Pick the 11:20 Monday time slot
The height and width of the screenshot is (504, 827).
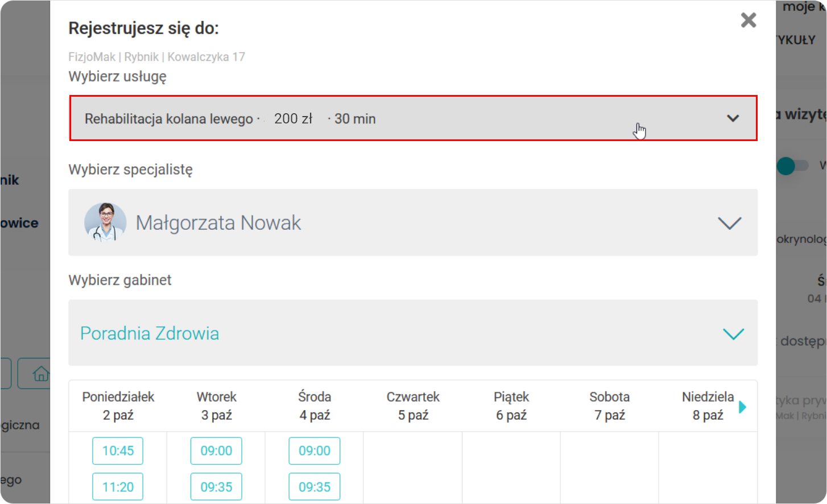coord(118,487)
